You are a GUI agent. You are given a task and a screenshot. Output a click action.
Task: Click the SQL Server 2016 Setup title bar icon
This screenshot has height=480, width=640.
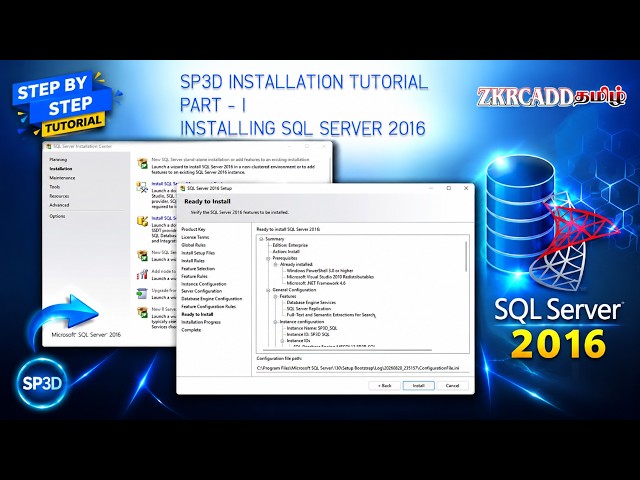(182, 188)
